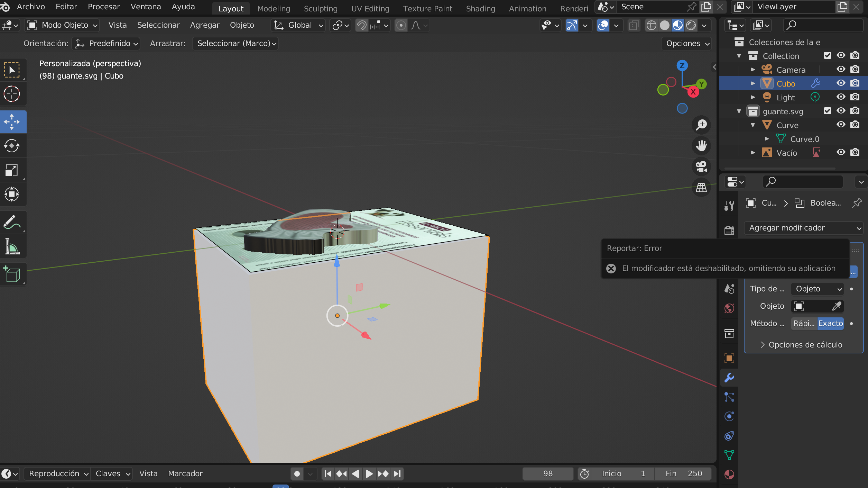Uncheck the Collection exclude checkbox
The image size is (868, 488).
827,55
